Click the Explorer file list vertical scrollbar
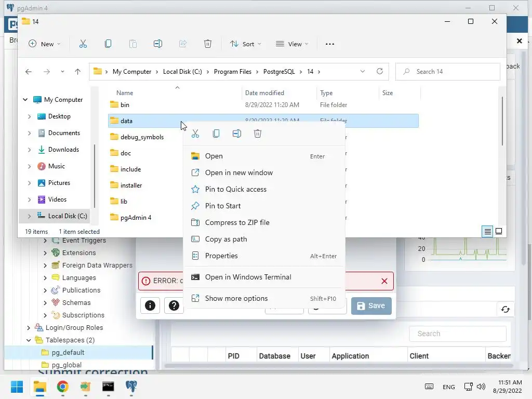532x399 pixels. tap(502, 121)
